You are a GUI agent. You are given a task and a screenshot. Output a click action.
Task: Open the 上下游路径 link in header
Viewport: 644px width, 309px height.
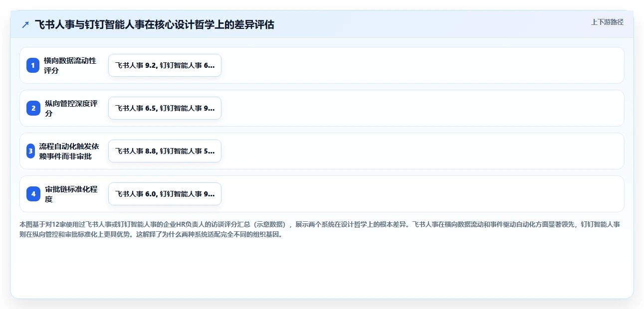point(607,22)
